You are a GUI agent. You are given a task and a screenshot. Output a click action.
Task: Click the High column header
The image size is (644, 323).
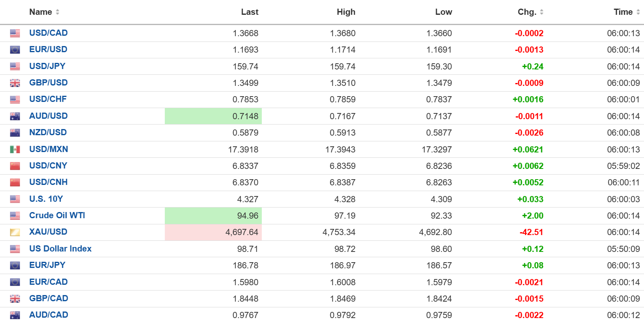pyautogui.click(x=346, y=12)
